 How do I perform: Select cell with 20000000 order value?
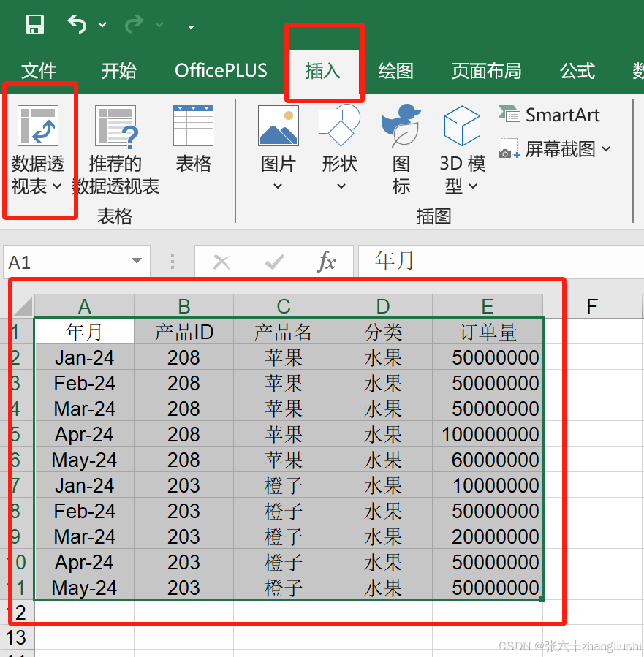[488, 536]
